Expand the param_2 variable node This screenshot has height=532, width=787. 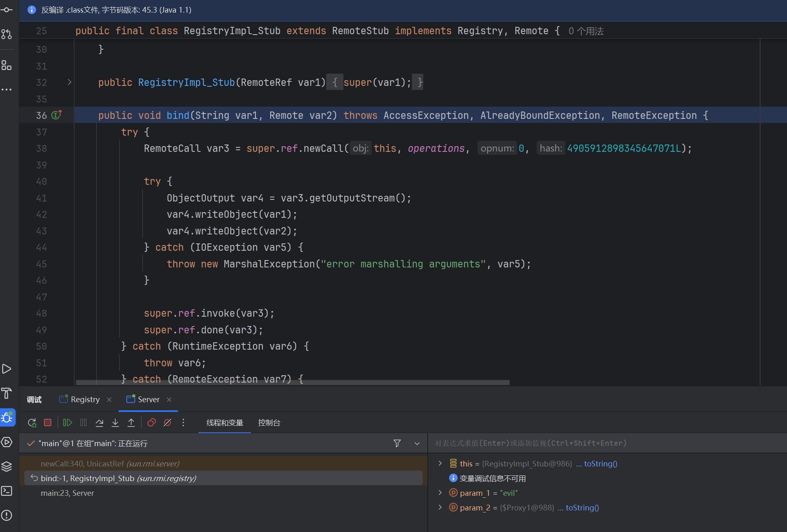[x=440, y=508]
